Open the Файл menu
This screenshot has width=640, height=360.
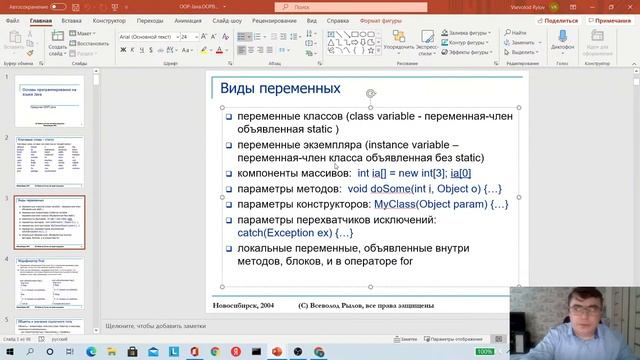12,20
